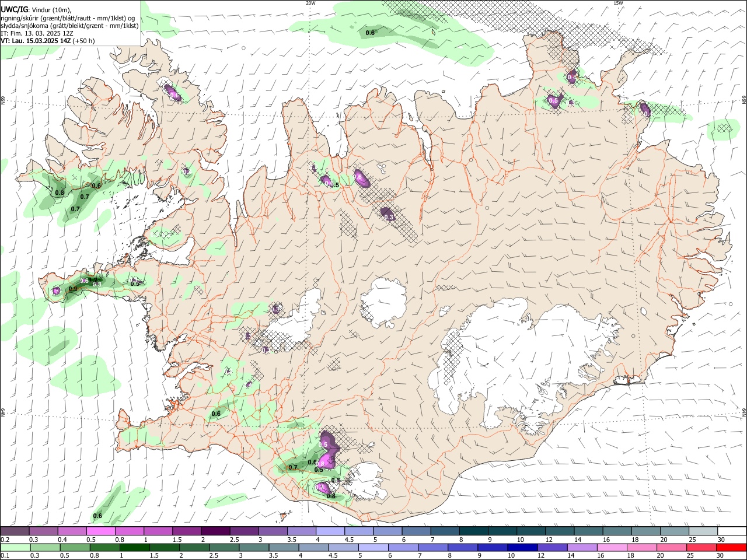Pick the white swatch above 30 in the top legend row
747x560 pixels.
coord(731,531)
